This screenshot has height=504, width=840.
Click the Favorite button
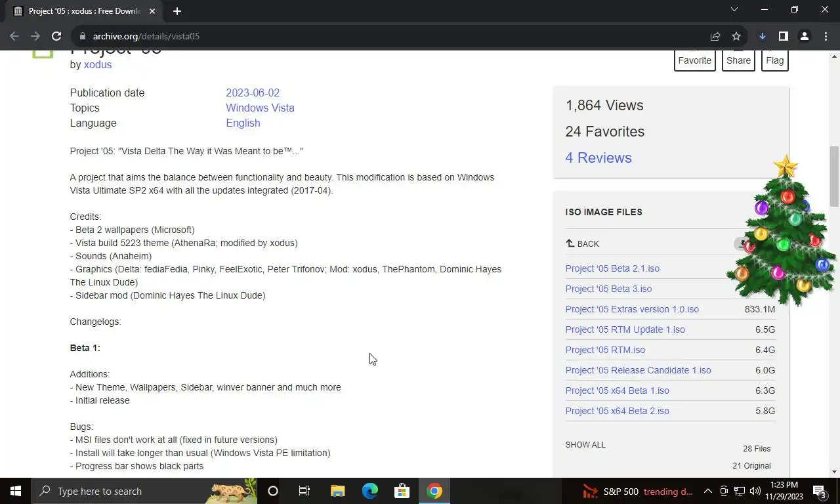[x=695, y=60]
